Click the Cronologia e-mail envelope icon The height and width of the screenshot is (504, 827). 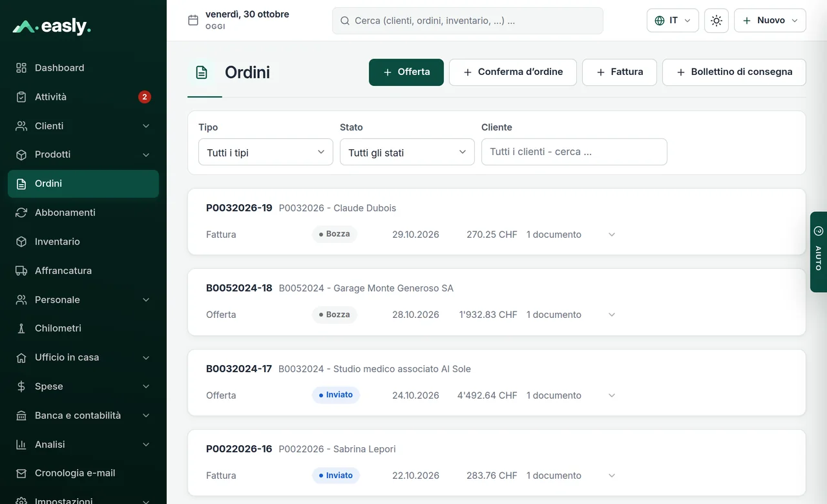[x=21, y=473]
